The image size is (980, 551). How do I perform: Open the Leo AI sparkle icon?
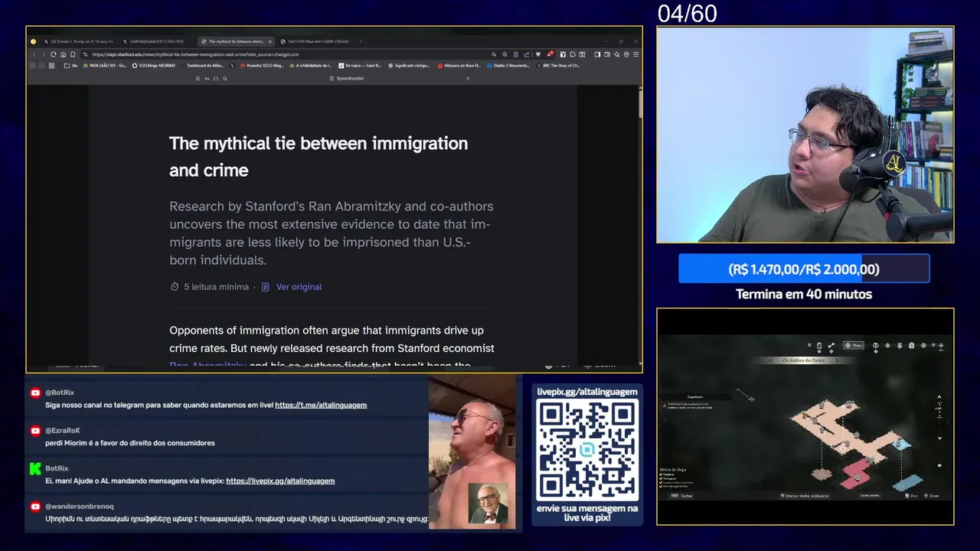click(x=617, y=54)
